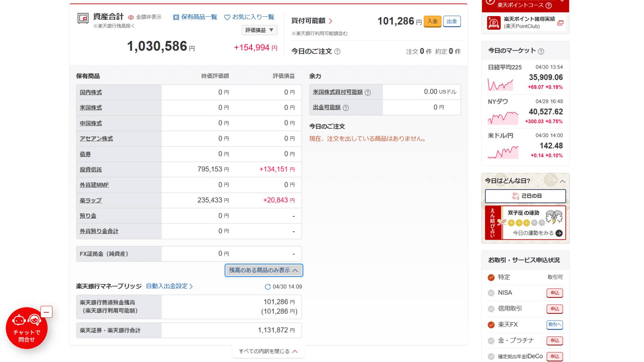
Task: Click the iDeCo 申込 button
Action: (555, 356)
